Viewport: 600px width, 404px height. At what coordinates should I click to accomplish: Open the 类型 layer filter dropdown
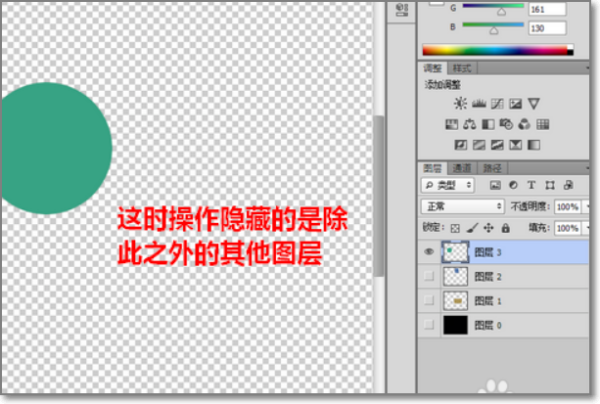tap(448, 185)
